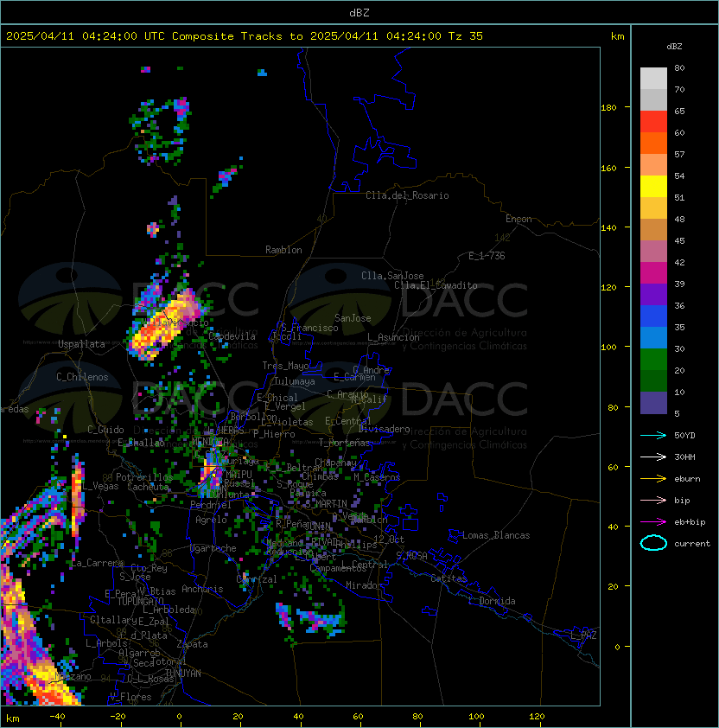Click the 'L_Dormida' map label

(x=492, y=601)
